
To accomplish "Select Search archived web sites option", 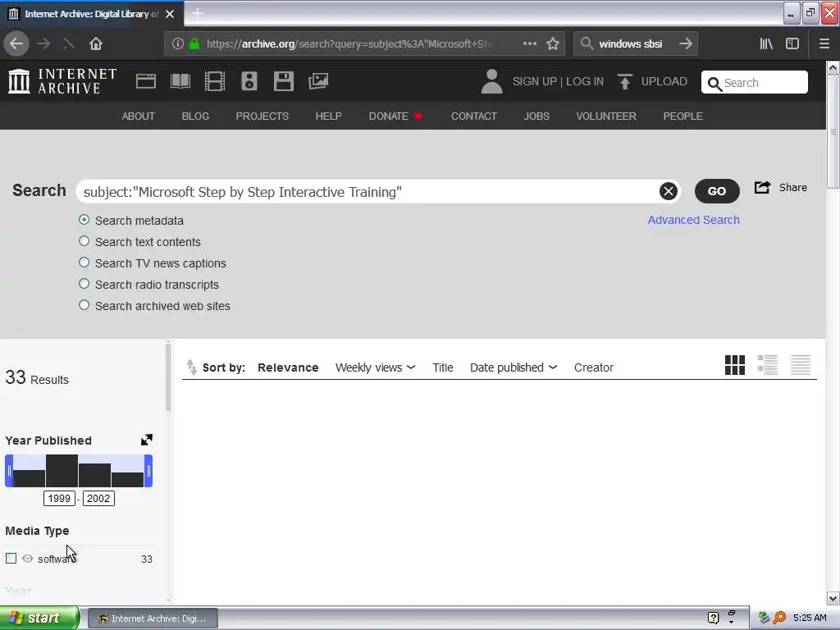I will [84, 305].
